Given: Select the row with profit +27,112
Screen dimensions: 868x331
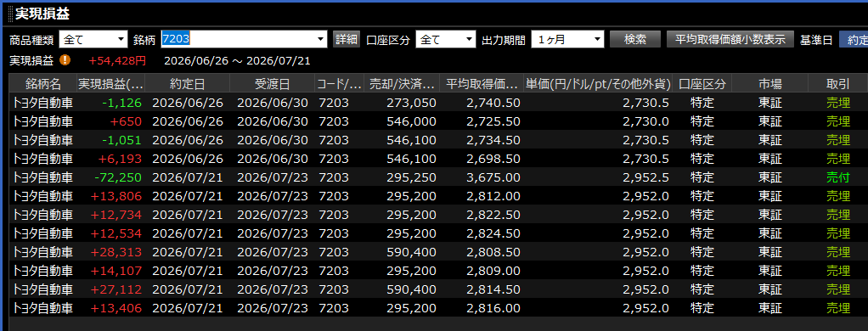Looking at the screenshot, I should [x=438, y=289].
